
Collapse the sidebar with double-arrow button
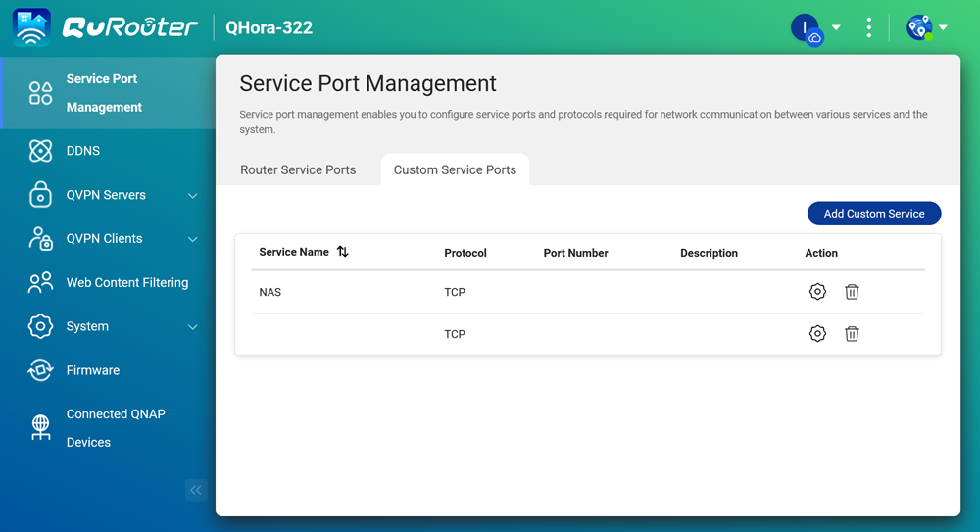click(196, 490)
